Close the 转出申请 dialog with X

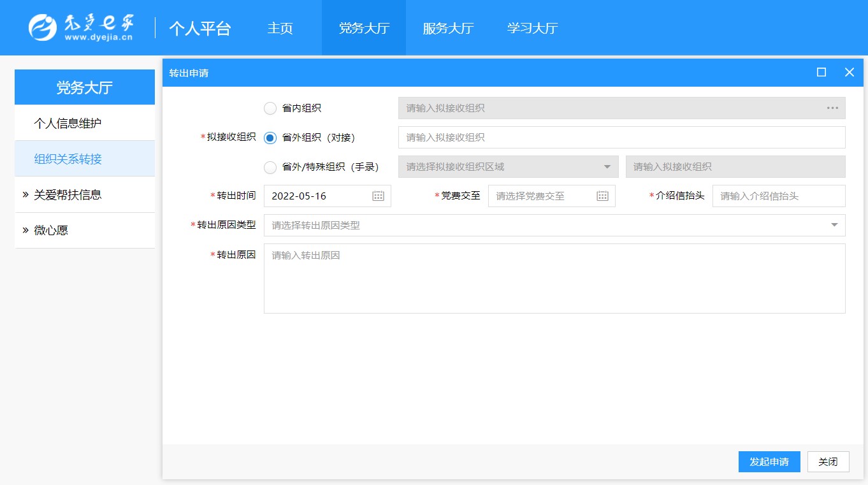coord(849,73)
